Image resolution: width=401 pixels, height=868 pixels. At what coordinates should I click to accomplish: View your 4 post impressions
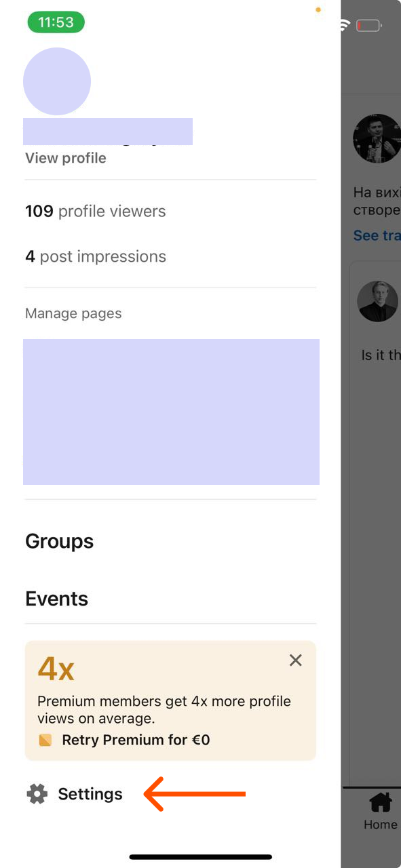[95, 256]
